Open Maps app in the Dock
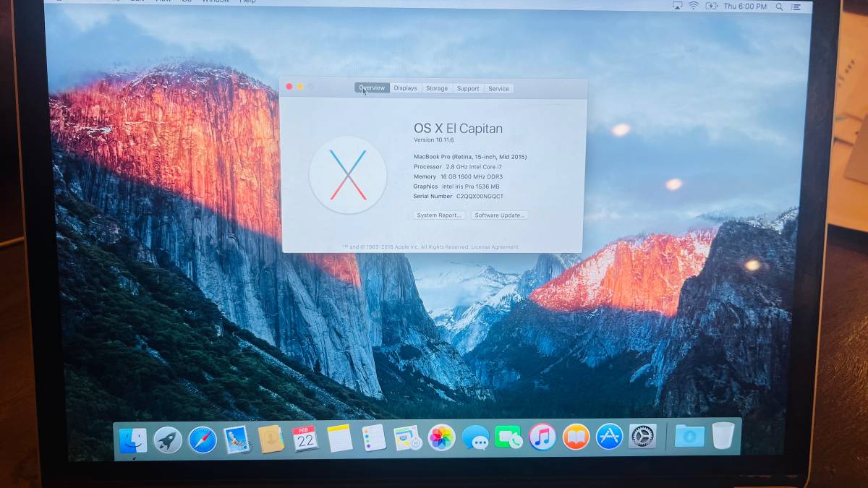The width and height of the screenshot is (868, 488). point(407,437)
